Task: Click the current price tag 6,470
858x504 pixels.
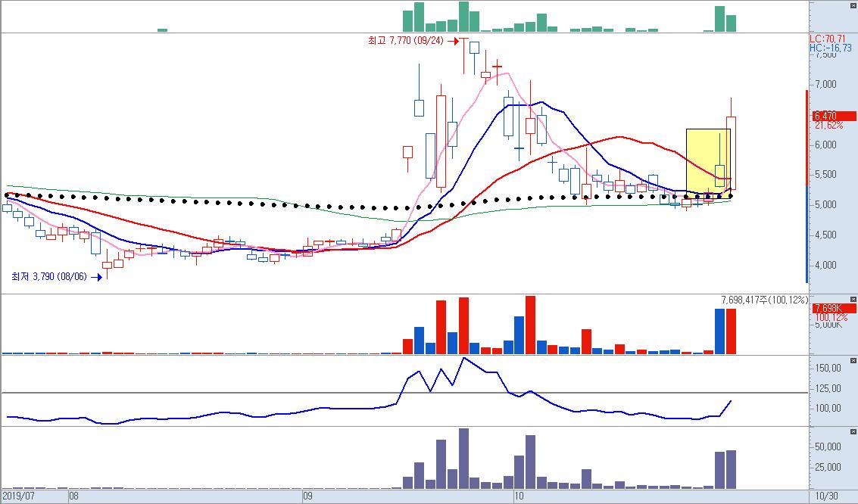Action: pyautogui.click(x=834, y=116)
